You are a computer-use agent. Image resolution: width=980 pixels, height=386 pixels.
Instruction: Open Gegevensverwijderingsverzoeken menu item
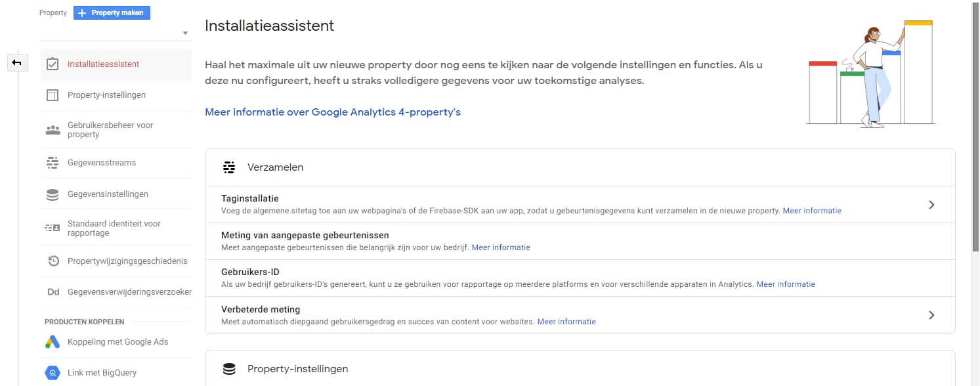(x=129, y=291)
